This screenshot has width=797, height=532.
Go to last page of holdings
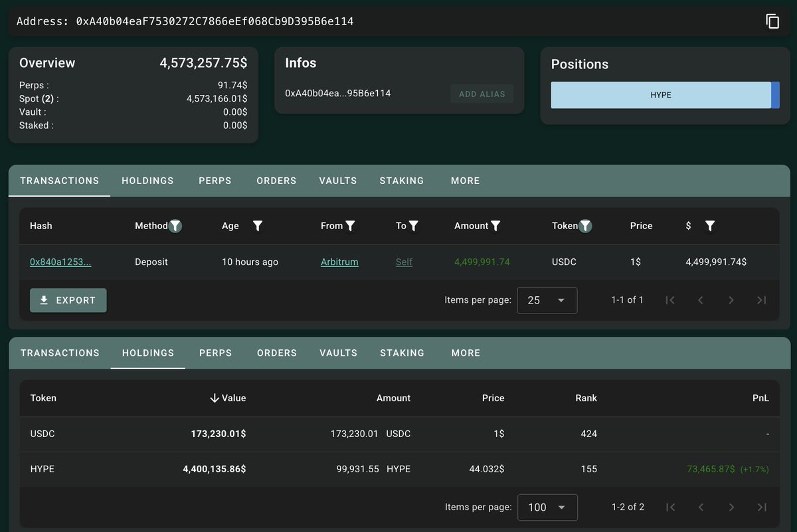762,507
